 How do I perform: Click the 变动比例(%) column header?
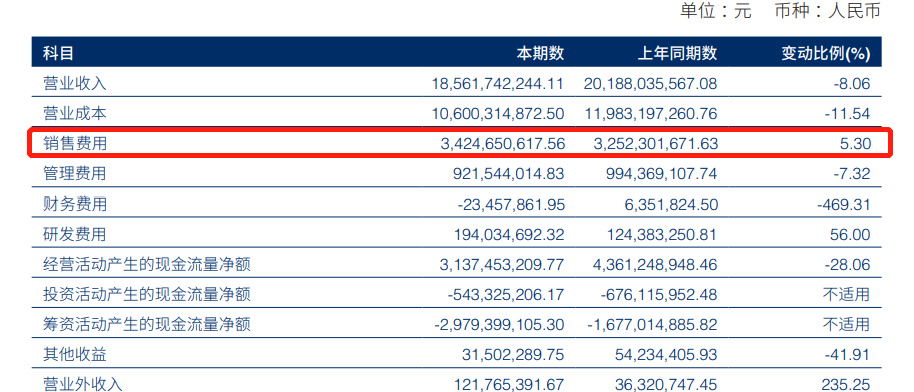[825, 54]
